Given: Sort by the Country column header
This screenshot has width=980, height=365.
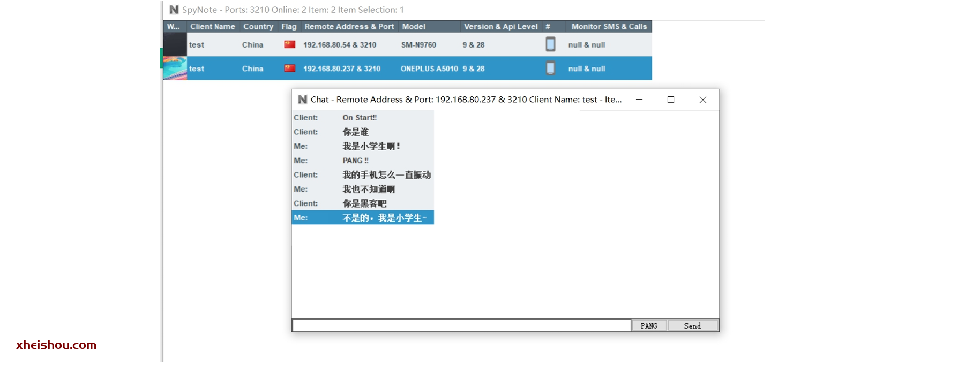Looking at the screenshot, I should (258, 26).
